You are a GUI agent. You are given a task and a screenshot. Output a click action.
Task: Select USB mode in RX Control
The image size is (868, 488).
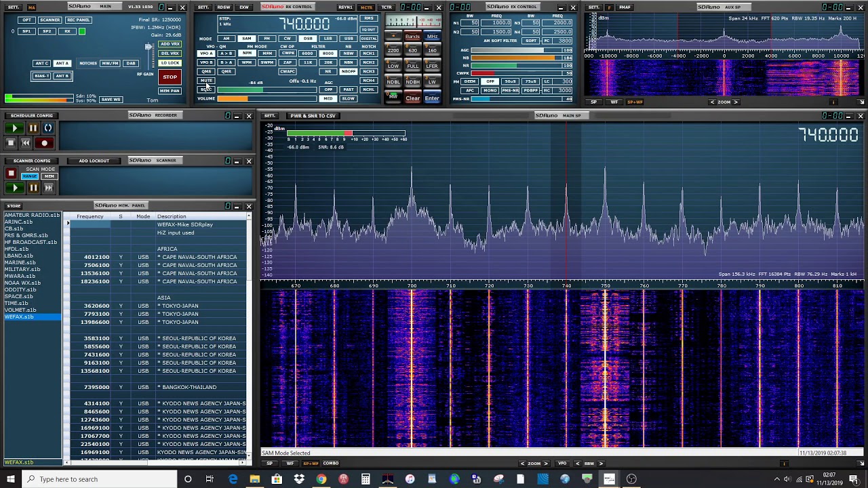[x=349, y=39]
